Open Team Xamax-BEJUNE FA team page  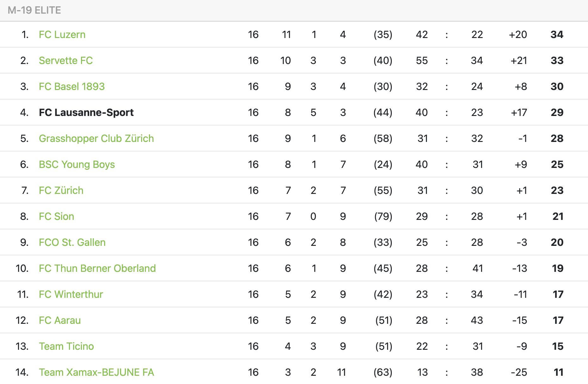[96, 372]
